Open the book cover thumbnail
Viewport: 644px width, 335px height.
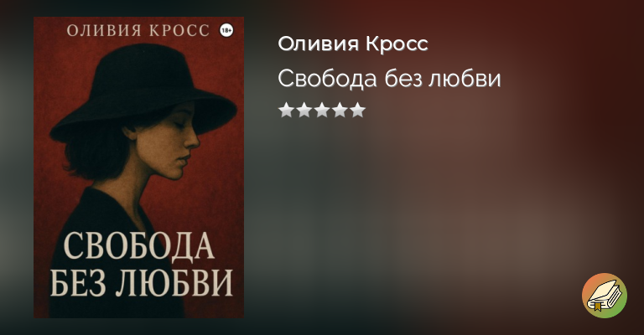point(139,167)
